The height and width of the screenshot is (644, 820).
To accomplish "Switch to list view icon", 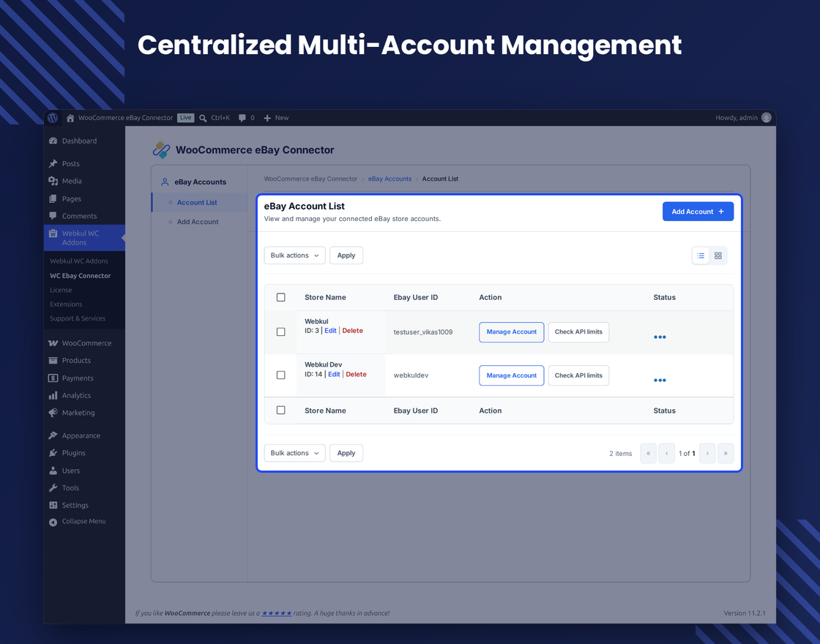I will pos(701,255).
